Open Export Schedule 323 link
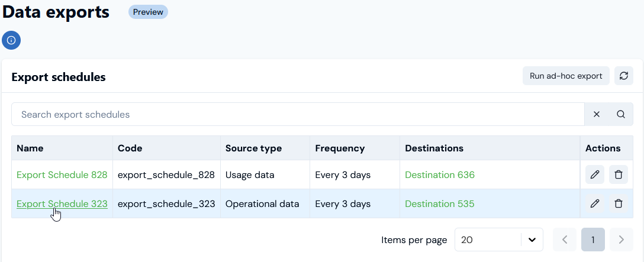644x262 pixels. coord(62,203)
